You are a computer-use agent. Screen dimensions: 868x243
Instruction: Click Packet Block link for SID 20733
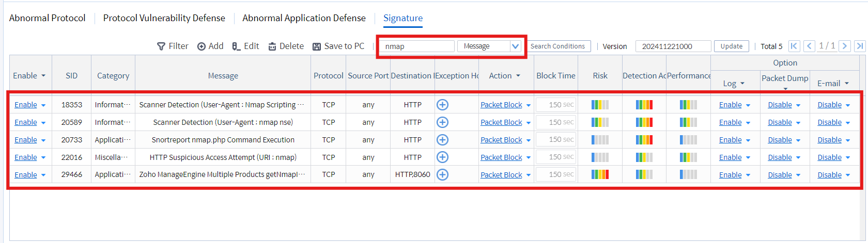[x=502, y=140]
